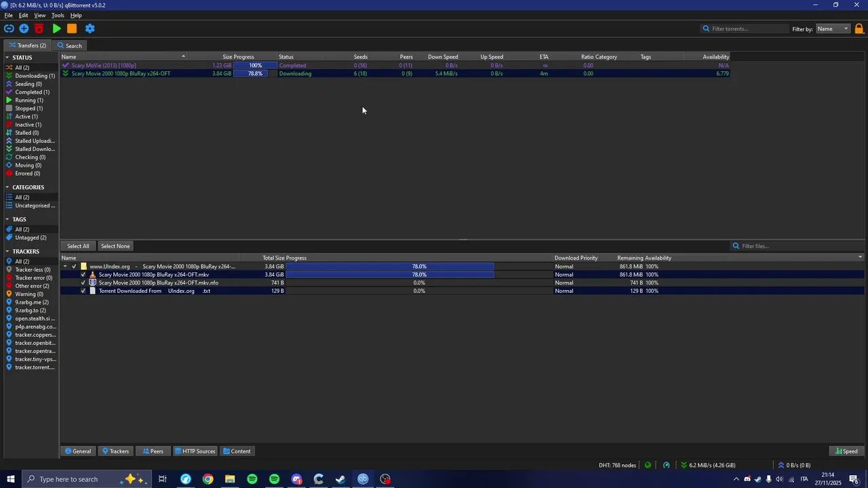
Task: Click the orange lock icon in the toolbar
Action: [x=859, y=28]
